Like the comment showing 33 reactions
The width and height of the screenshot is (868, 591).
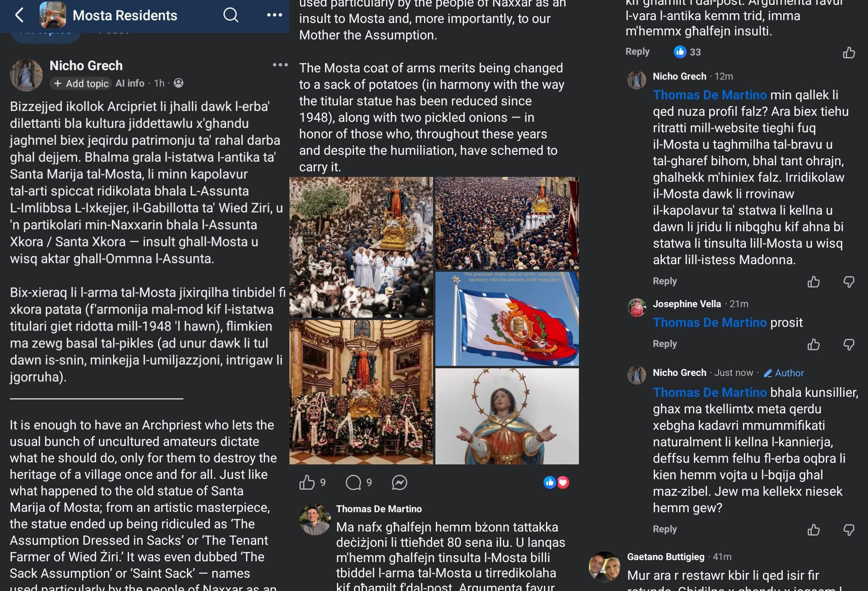click(x=849, y=52)
